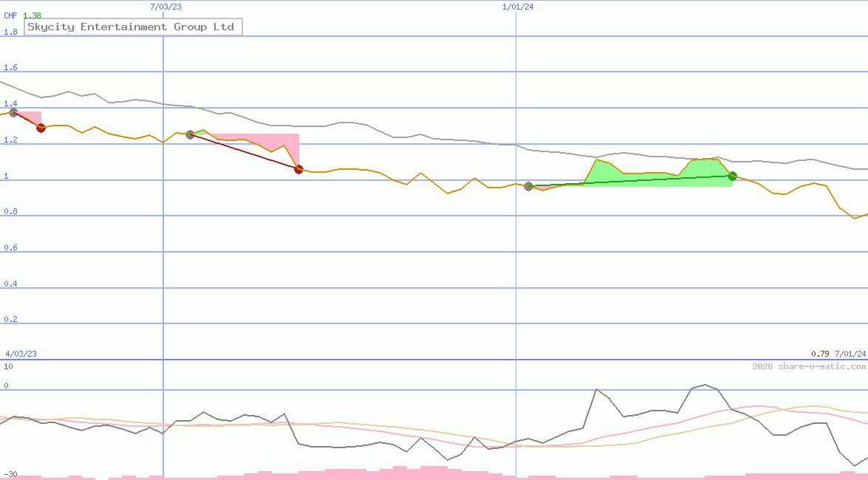This screenshot has height=480, width=868.
Task: Click the 0.79 last price value
Action: tap(820, 354)
